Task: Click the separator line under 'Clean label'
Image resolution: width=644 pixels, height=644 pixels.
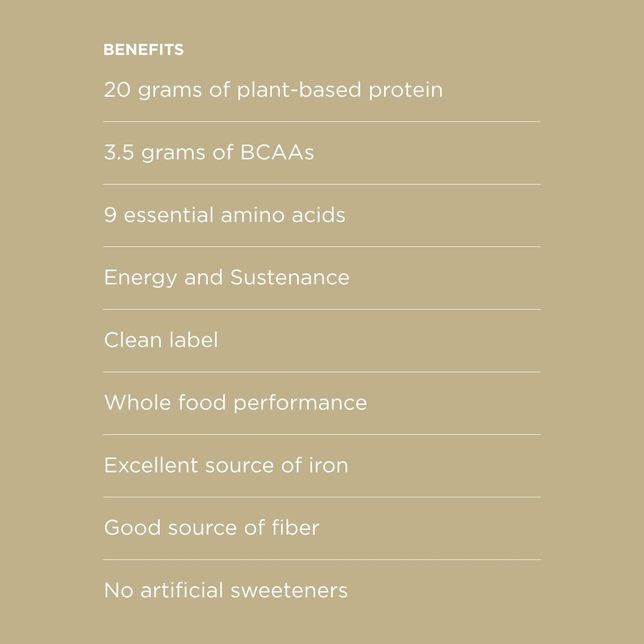Action: pos(322,372)
